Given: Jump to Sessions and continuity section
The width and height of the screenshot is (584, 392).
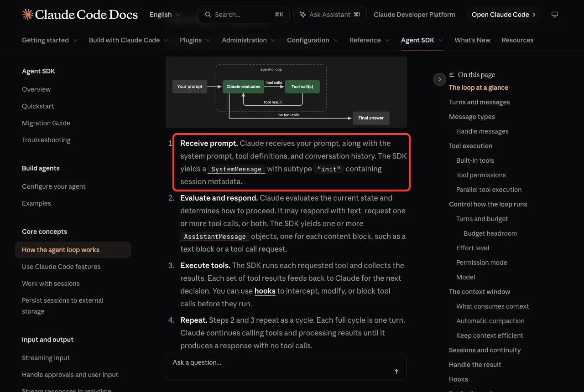Looking at the screenshot, I should [485, 350].
